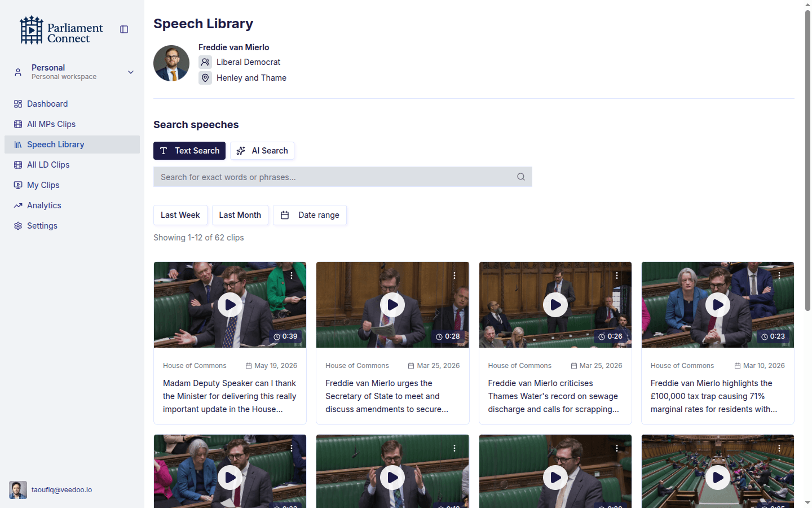This screenshot has height=508, width=812.
Task: Focus the exact words search field
Action: coord(343,177)
